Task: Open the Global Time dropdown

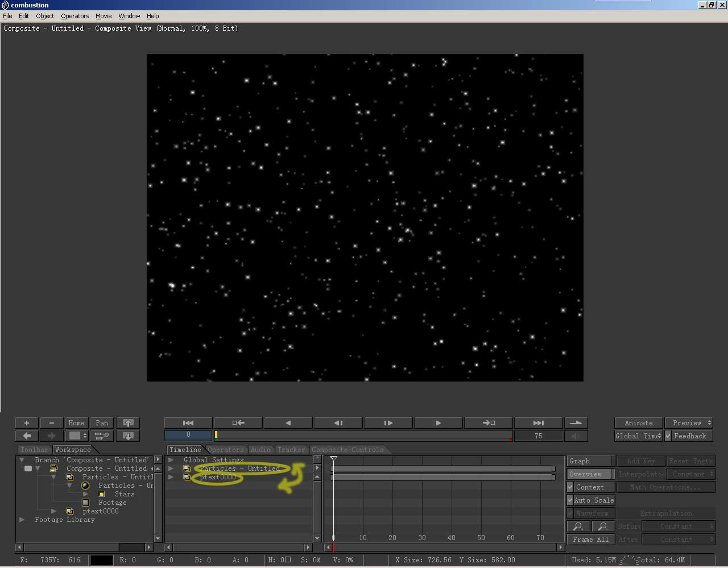Action: click(638, 436)
